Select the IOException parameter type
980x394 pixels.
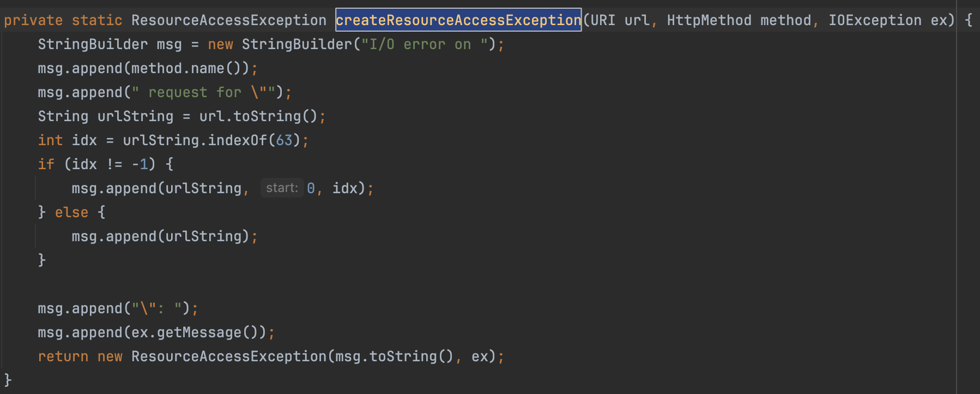point(874,20)
